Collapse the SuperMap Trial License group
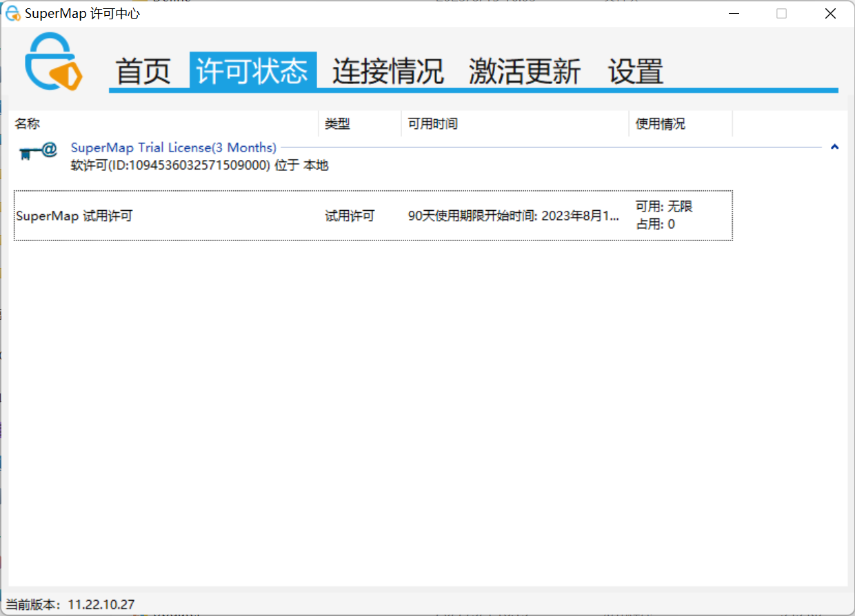The image size is (855, 616). tap(835, 147)
